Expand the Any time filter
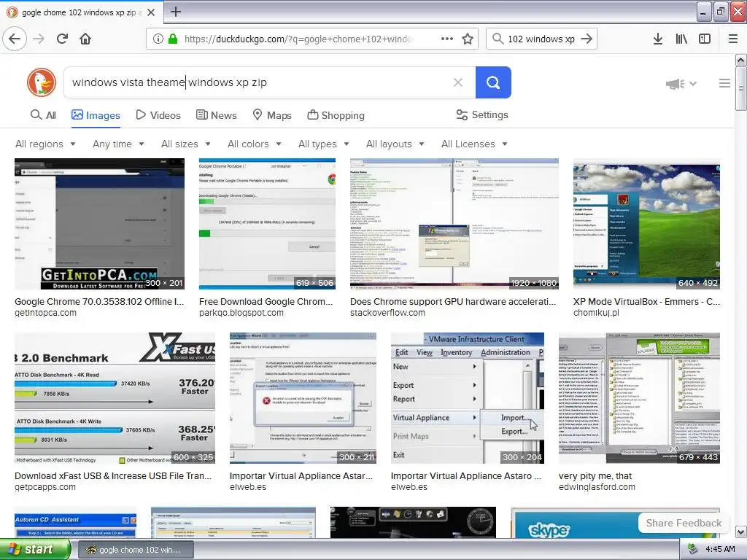The width and height of the screenshot is (747, 560). pyautogui.click(x=118, y=144)
